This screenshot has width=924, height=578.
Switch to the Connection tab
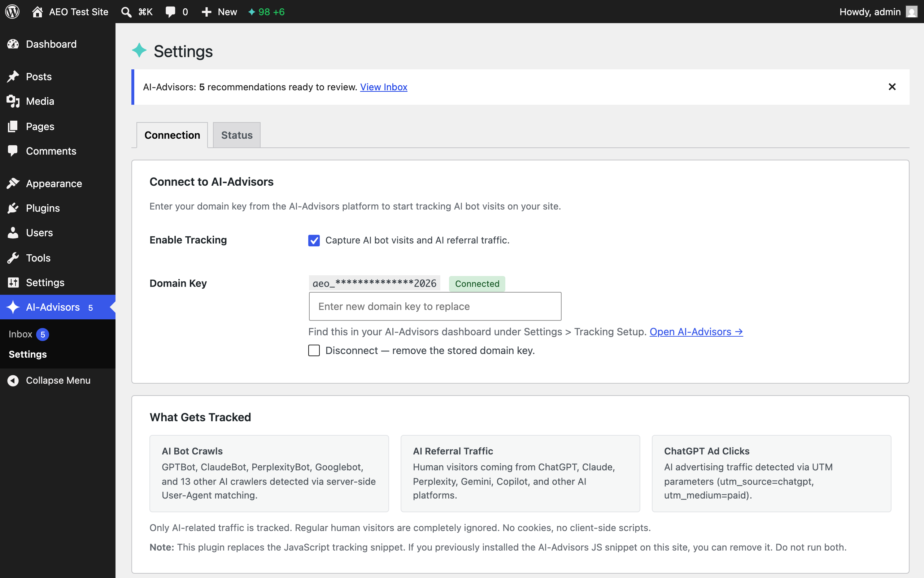[172, 135]
